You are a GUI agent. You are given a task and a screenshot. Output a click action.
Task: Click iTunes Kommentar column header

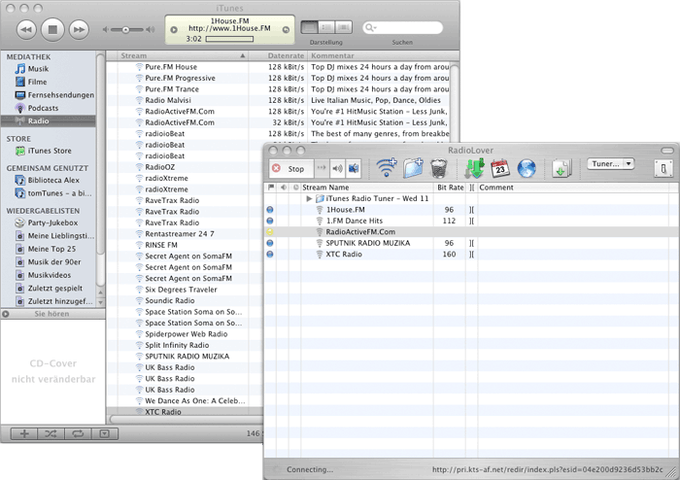(383, 56)
